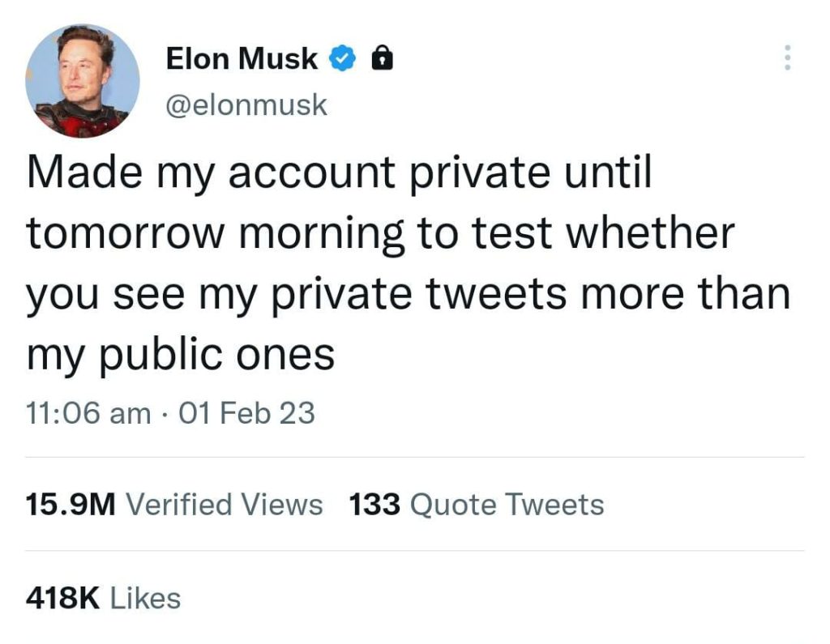830x644 pixels.
Task: Click the padlock protected account icon
Action: point(383,58)
